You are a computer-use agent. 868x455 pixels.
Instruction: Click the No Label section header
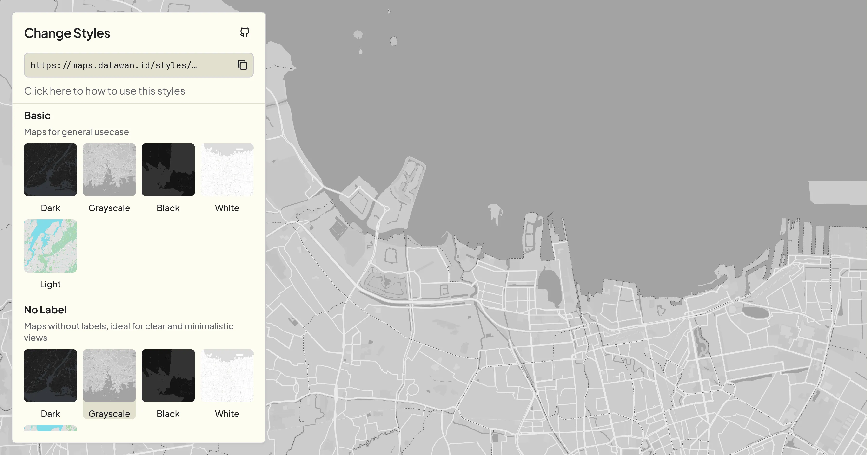coord(45,309)
